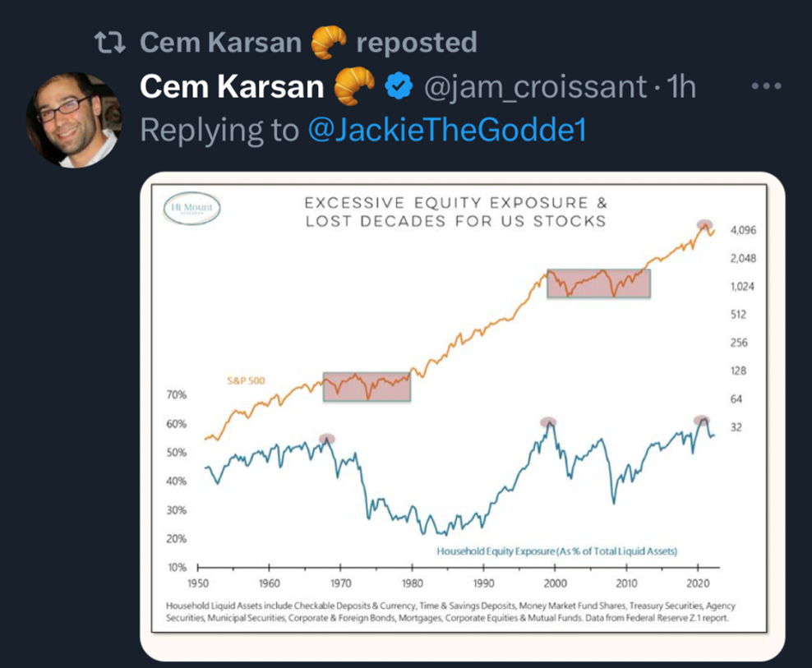Click the shaded box around the 2000s S&P line
The width and height of the screenshot is (812, 668).
click(598, 283)
